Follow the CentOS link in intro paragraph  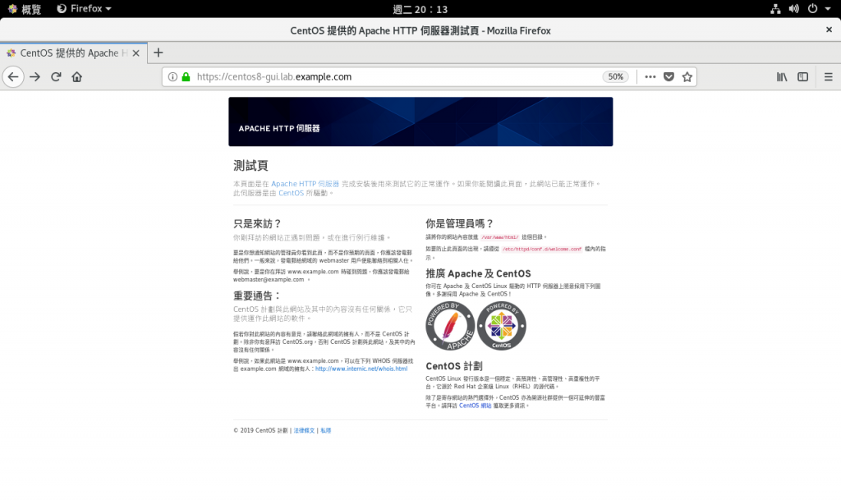(x=292, y=193)
